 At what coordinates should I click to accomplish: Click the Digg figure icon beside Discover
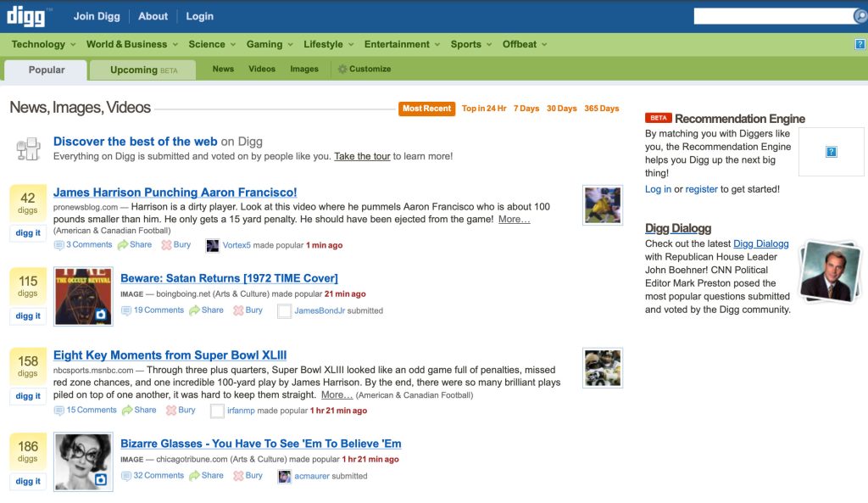pos(28,149)
